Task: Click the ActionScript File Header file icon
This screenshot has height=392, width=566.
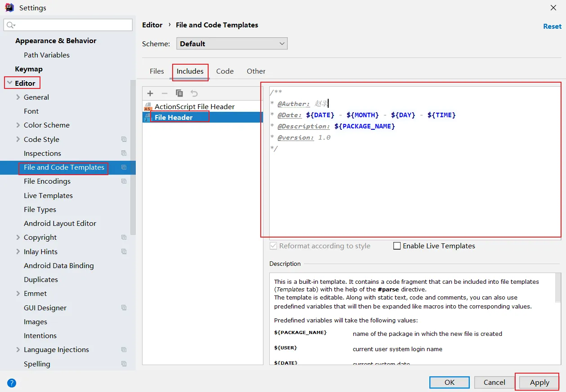Action: pos(148,107)
